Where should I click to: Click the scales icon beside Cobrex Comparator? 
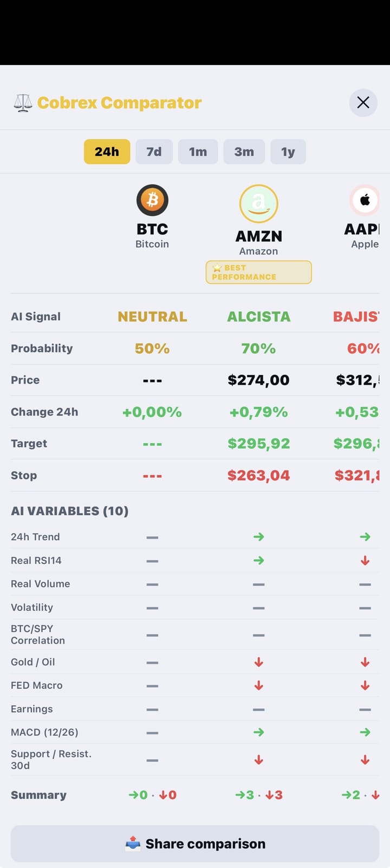pos(23,103)
